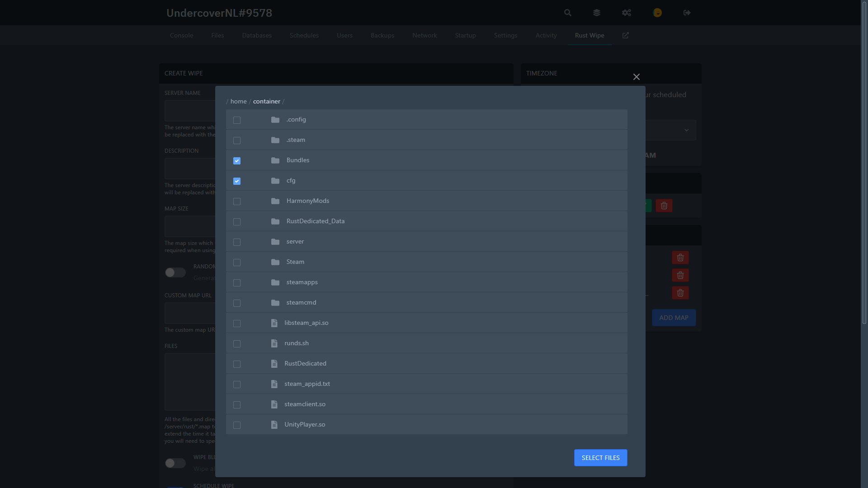Click the HarmonyMods folder icon
Screen dimensions: 868x488
click(275, 201)
